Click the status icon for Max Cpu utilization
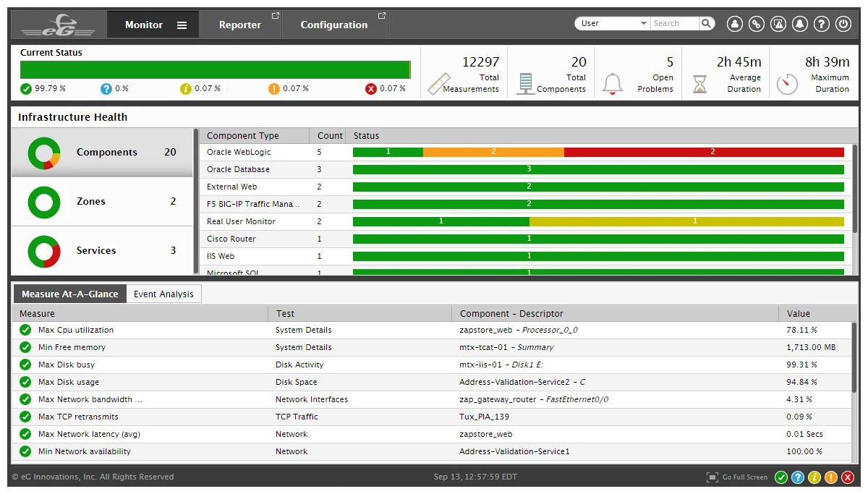868x494 pixels. (25, 330)
